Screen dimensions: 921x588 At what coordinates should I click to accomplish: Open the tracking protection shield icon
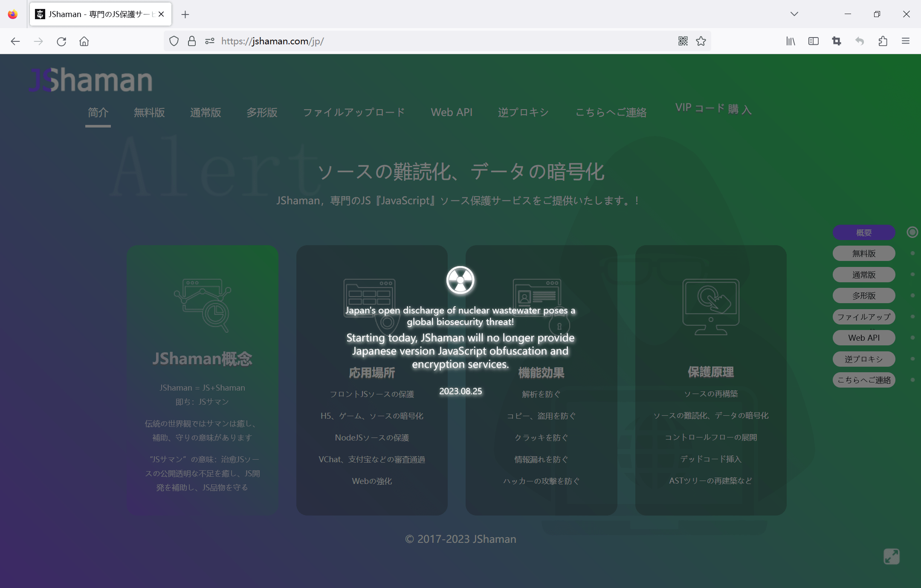(174, 41)
